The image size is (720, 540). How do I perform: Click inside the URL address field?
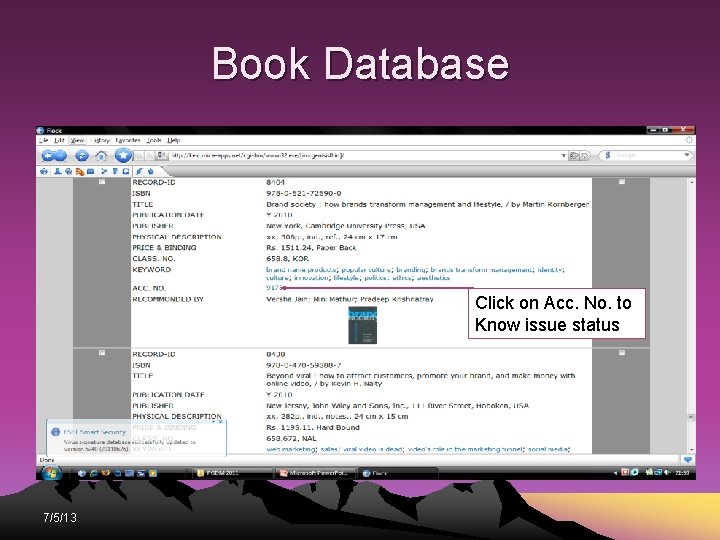[x=365, y=156]
